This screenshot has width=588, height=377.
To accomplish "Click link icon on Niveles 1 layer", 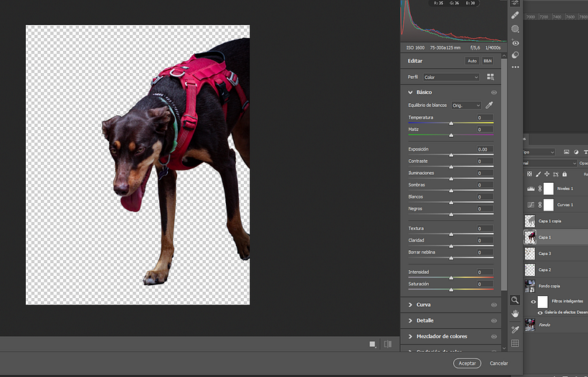I will click(540, 188).
